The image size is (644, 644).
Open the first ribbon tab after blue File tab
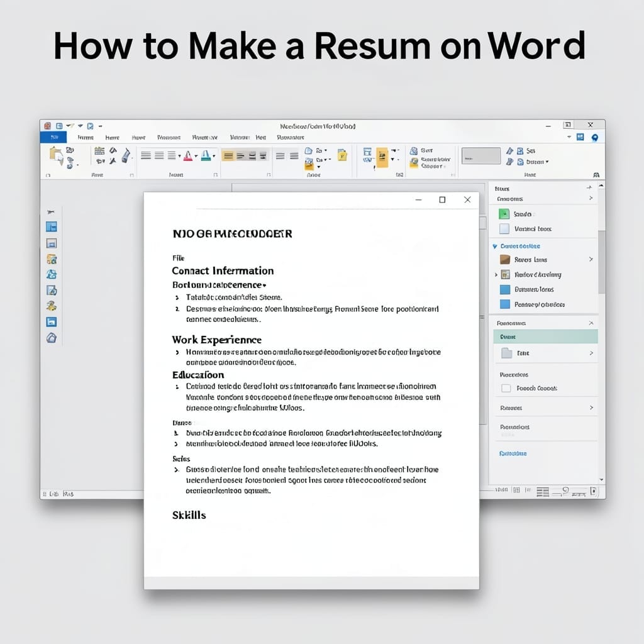pos(86,138)
